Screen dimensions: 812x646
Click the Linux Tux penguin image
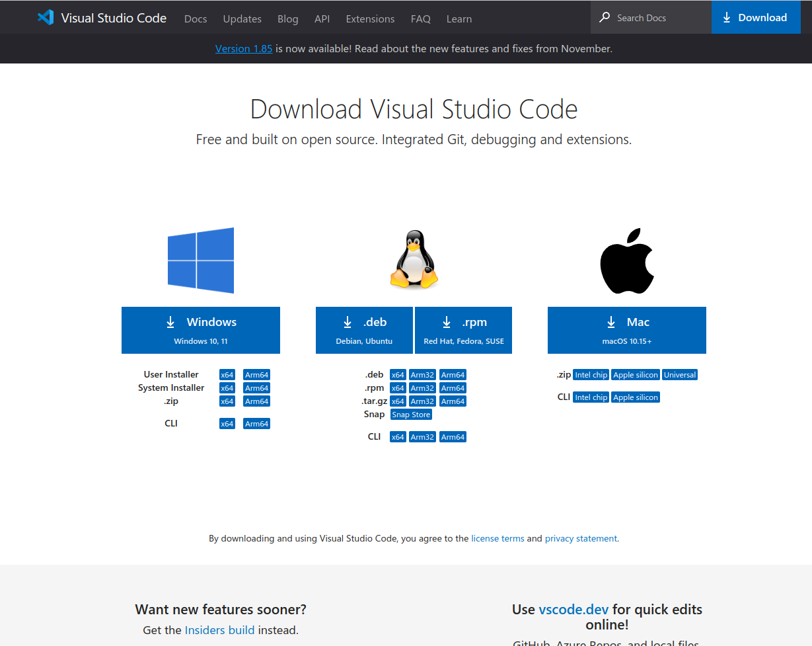pyautogui.click(x=414, y=259)
